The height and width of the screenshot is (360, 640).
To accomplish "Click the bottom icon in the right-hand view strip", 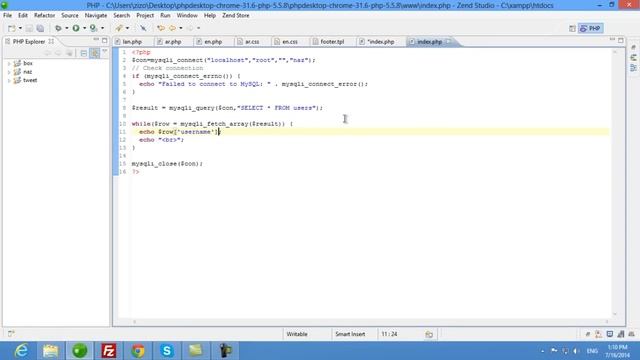I will 633,68.
